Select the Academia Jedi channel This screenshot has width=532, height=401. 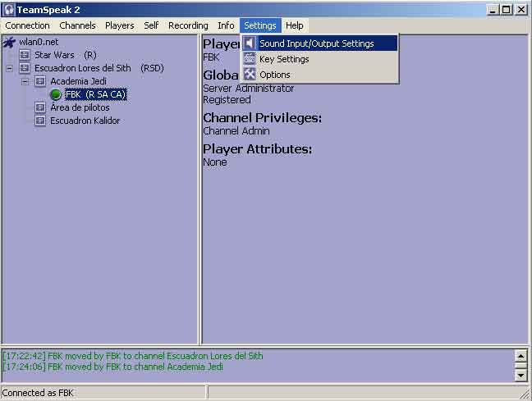click(x=78, y=81)
